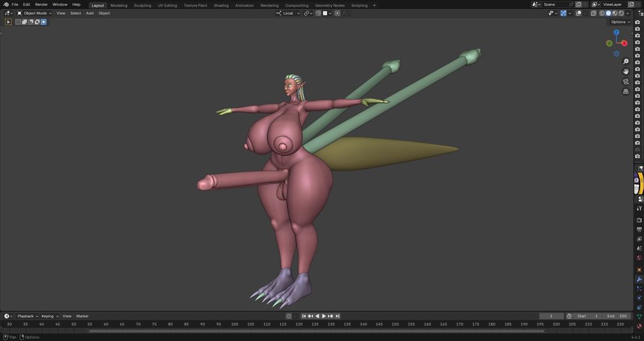
Task: Open the pivot point dropdown
Action: tap(308, 13)
